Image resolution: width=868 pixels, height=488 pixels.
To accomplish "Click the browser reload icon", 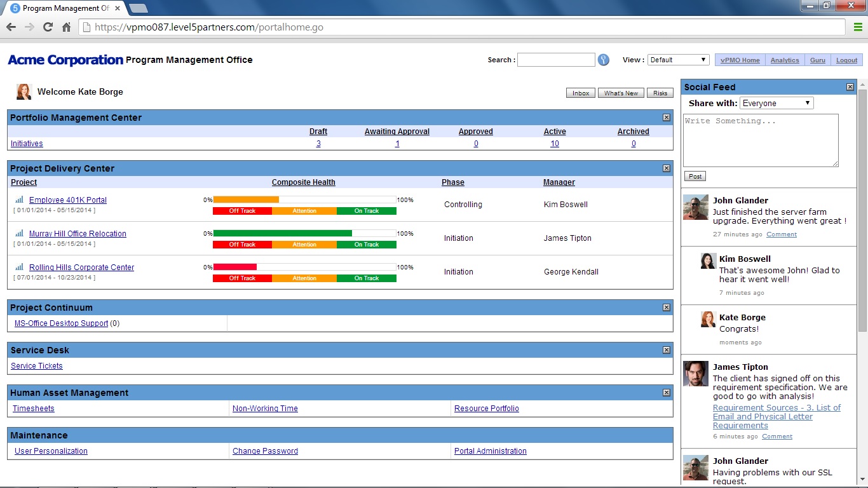I will [48, 27].
